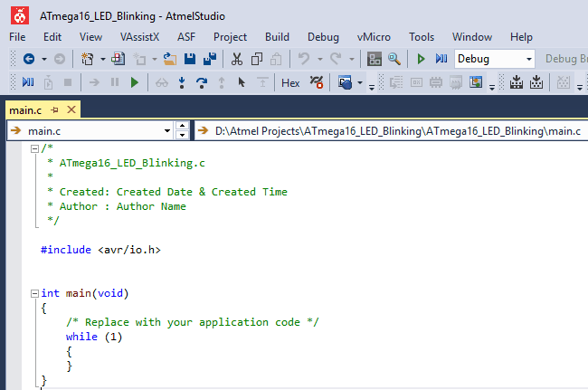Open the Debug configuration combo box

coord(495,59)
